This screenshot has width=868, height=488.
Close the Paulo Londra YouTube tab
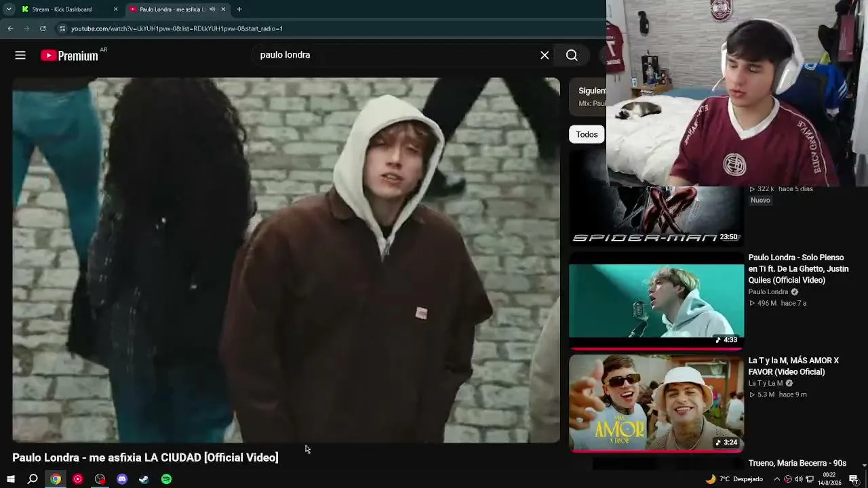coord(223,9)
